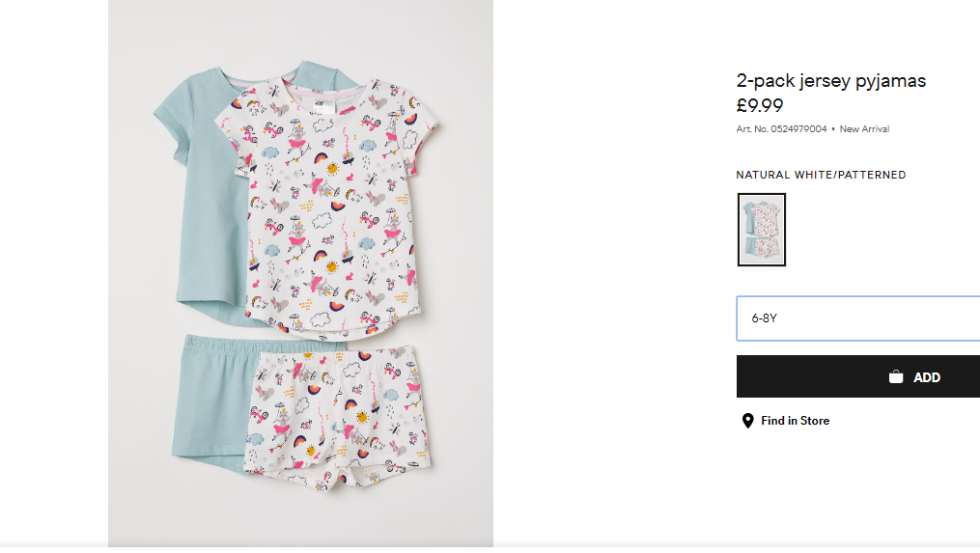Viewport: 980px width, 553px height.
Task: Click the 2-pack jersey pyjamas title
Action: click(x=830, y=81)
